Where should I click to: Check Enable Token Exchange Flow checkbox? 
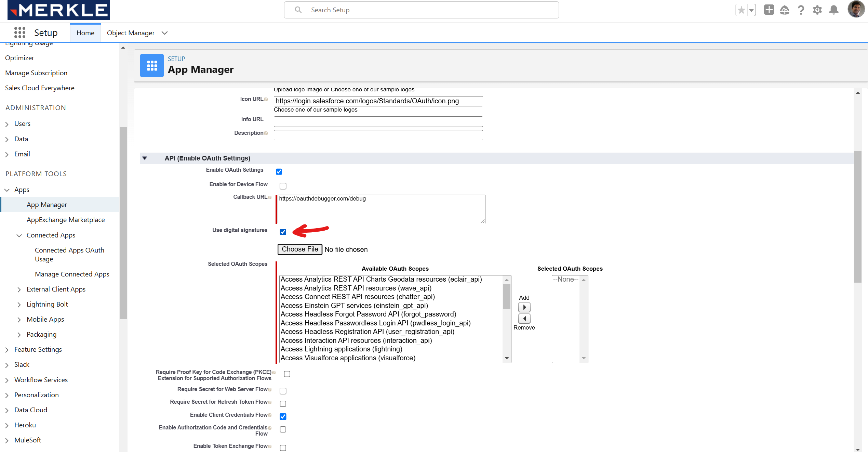click(283, 448)
